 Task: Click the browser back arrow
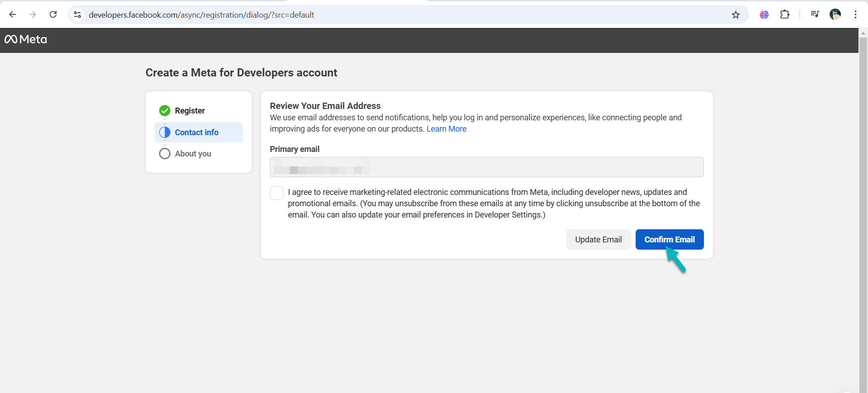click(x=13, y=14)
